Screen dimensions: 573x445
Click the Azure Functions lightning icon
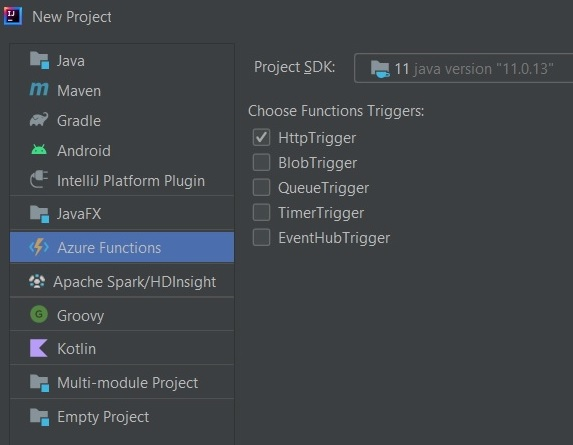[39, 247]
